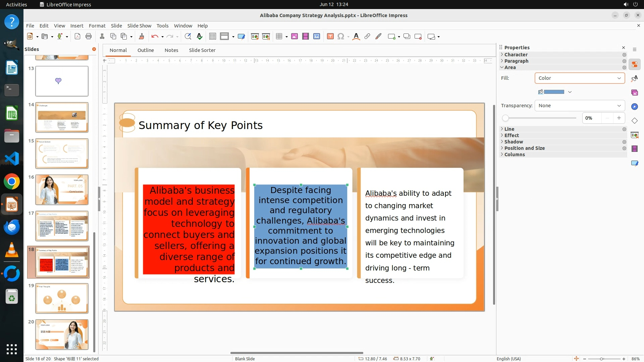Open the Fill type Color dropdown

[x=579, y=78]
